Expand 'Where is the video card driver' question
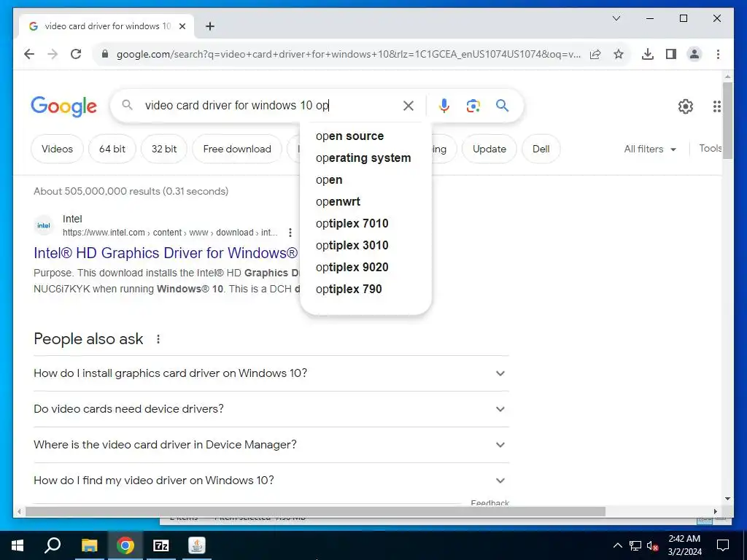Image resolution: width=747 pixels, height=560 pixels. (271, 445)
